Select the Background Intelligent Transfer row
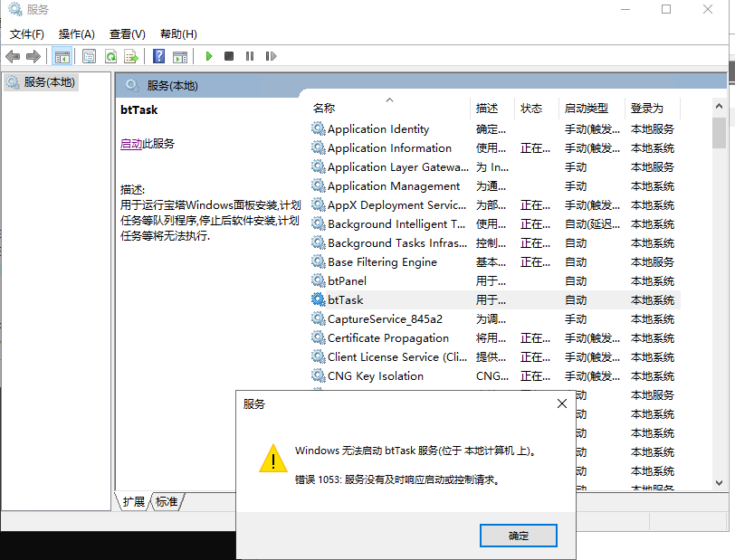The image size is (735, 560). click(494, 224)
